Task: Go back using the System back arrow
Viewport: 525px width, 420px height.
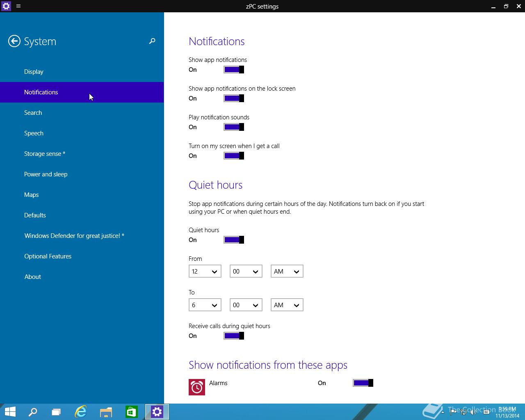Action: (14, 41)
